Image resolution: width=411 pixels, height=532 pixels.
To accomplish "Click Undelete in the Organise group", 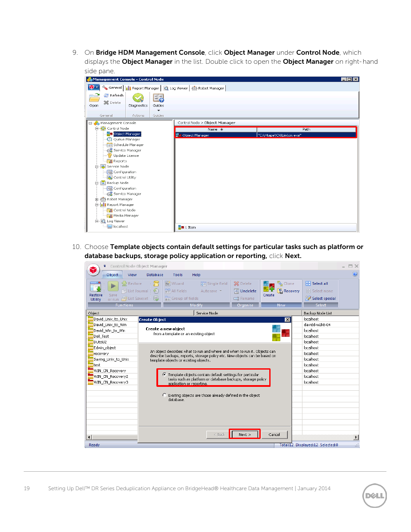I will (x=245, y=291).
